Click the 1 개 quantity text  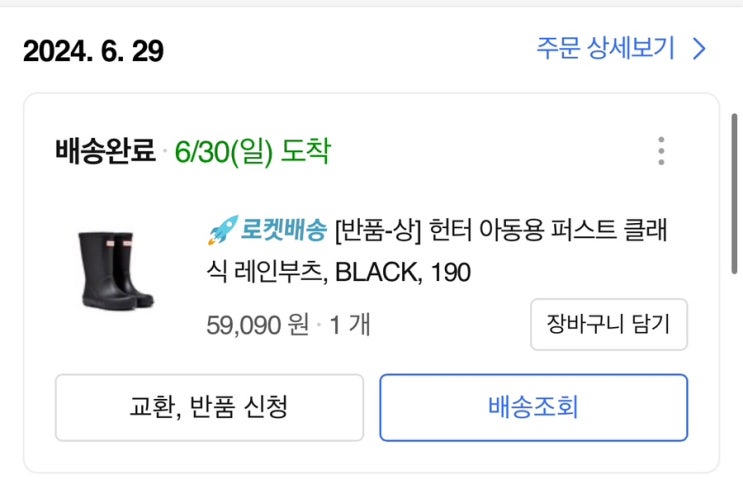(348, 325)
